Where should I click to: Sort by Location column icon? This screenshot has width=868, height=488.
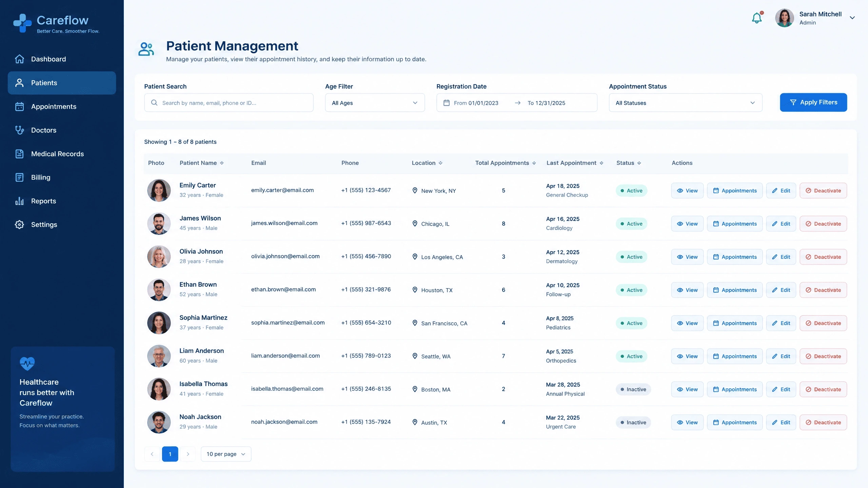(440, 163)
